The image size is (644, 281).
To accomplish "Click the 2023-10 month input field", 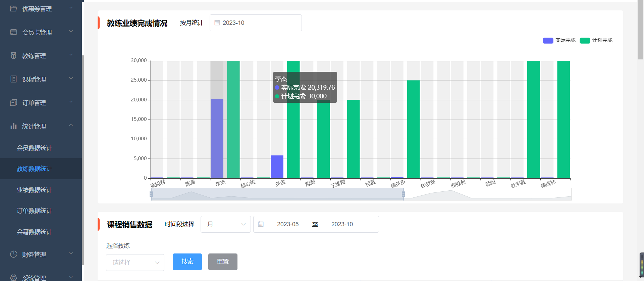I will coord(256,23).
